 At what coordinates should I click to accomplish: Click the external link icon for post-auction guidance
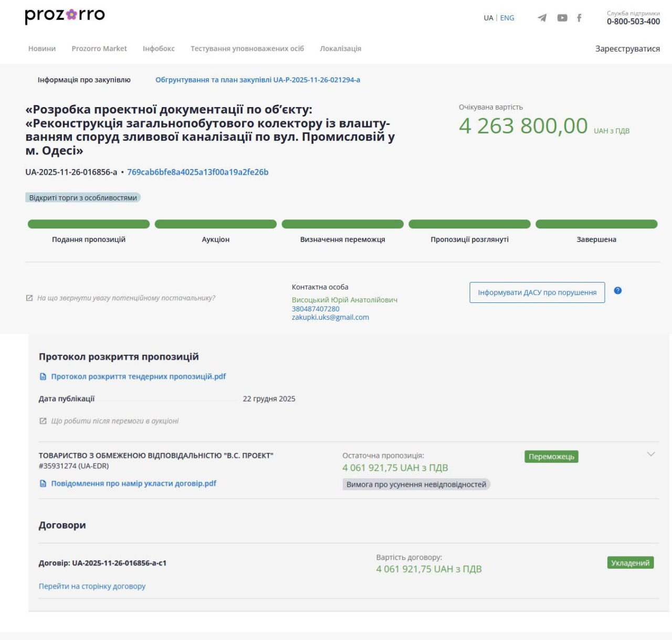point(43,421)
